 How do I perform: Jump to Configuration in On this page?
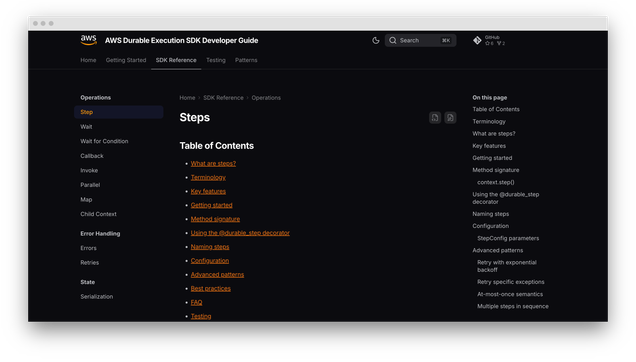tap(490, 226)
